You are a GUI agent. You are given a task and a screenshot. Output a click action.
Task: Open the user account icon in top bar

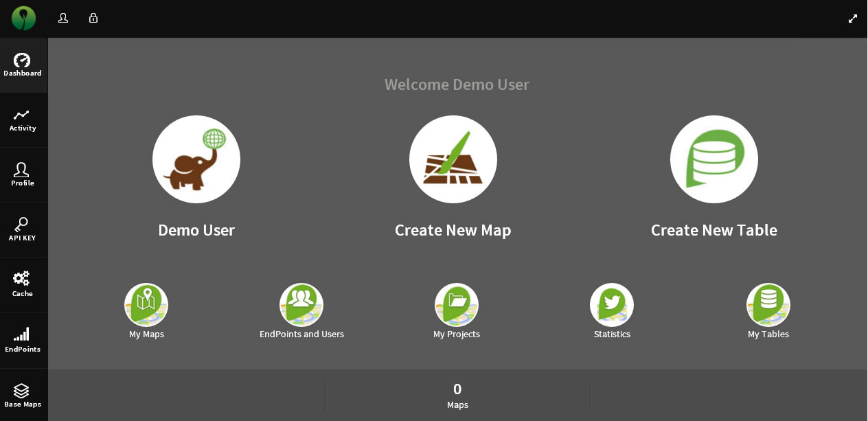63,19
